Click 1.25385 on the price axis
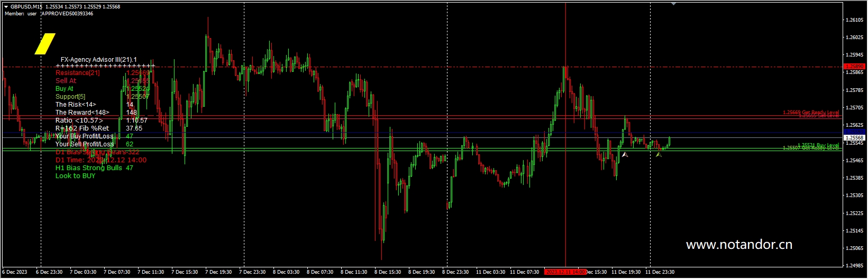868x279 pixels. click(855, 178)
